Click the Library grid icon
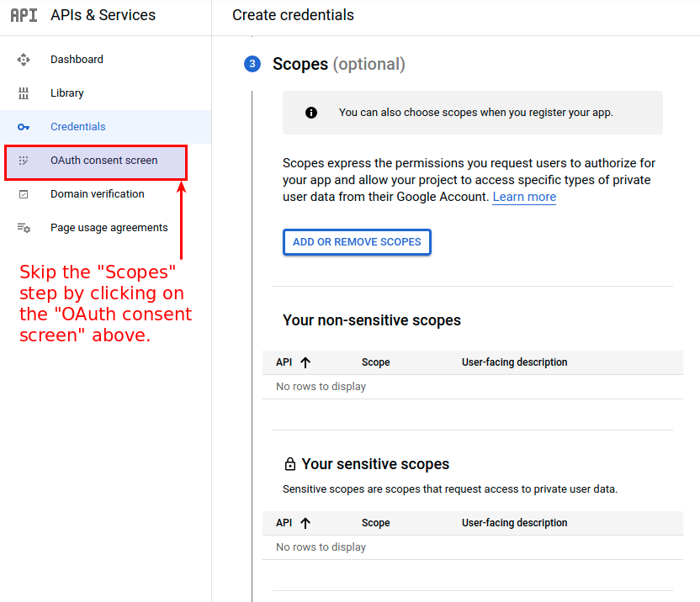Screen dimensions: 700x602 24,92
